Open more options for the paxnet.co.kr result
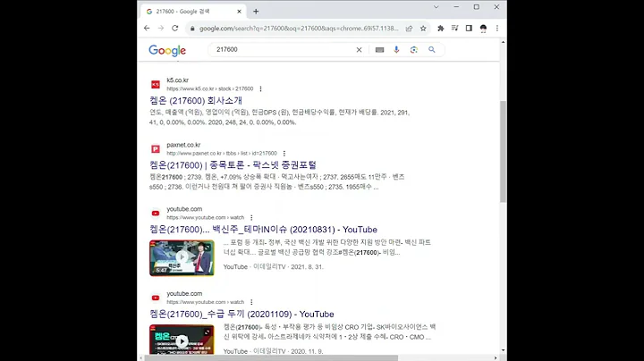Screen dimensions: 644x361 284,154
